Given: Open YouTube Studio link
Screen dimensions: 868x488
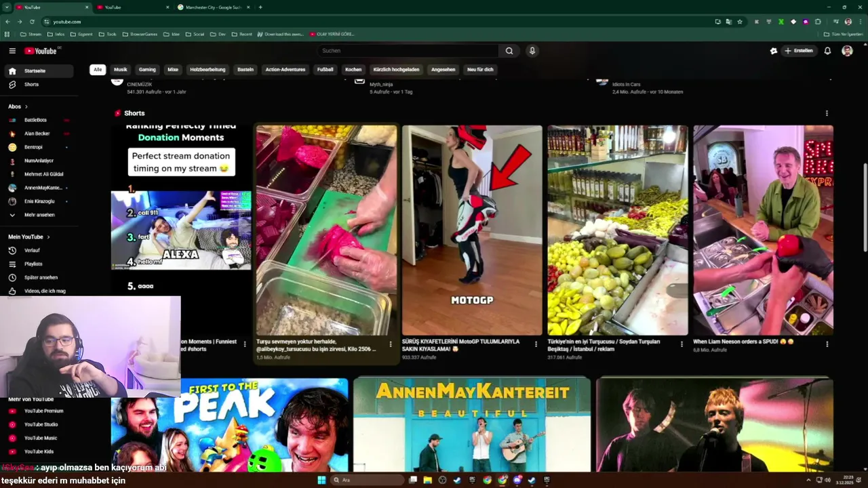Looking at the screenshot, I should click(x=39, y=424).
